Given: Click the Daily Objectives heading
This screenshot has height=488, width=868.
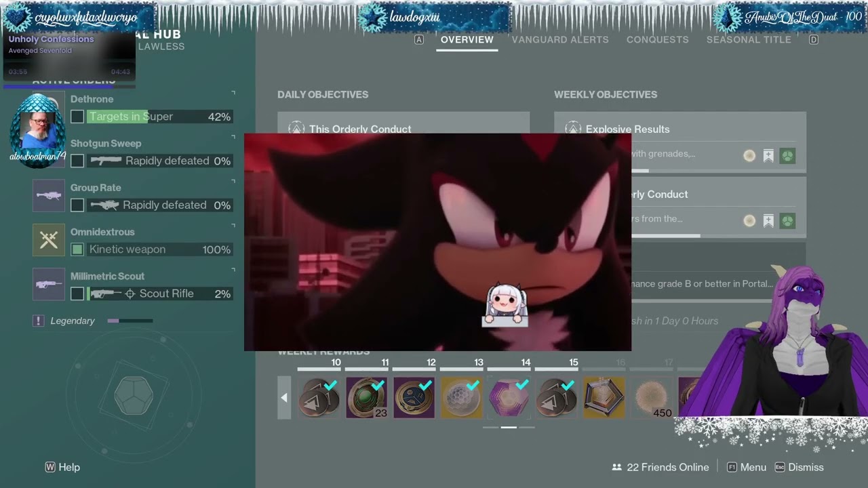Looking at the screenshot, I should point(323,94).
